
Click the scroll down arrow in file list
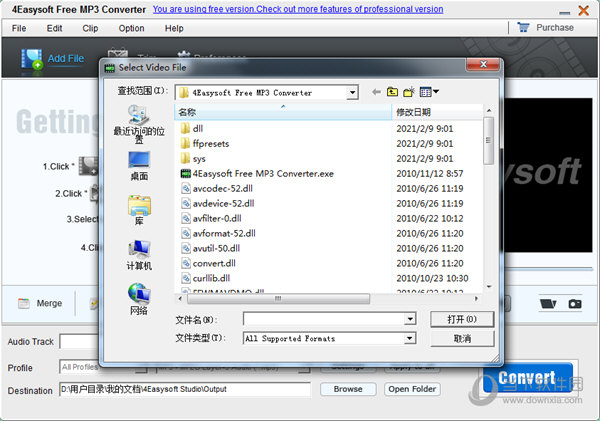coord(489,287)
